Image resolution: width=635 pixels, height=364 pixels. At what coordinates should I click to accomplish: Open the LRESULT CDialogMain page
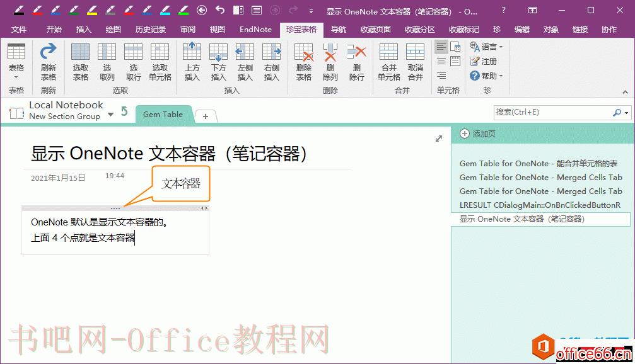coord(540,205)
